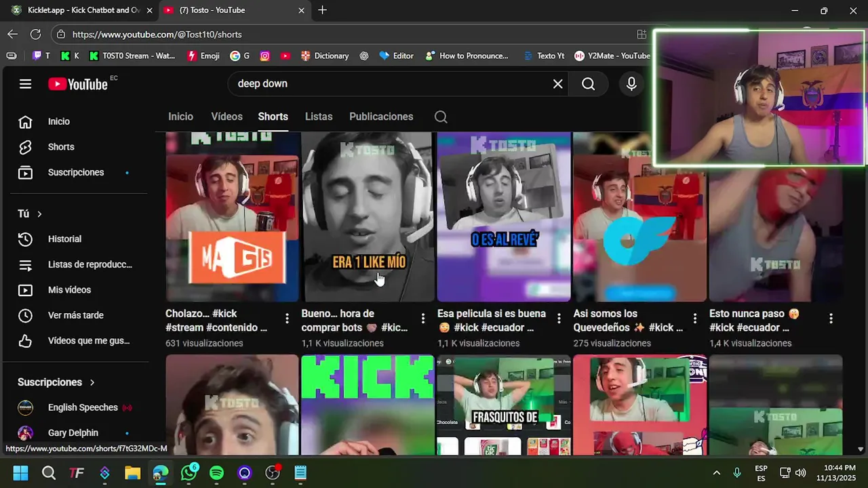The width and height of the screenshot is (868, 488).
Task: Open options for 'Esto nunca paso' short
Action: click(831, 319)
